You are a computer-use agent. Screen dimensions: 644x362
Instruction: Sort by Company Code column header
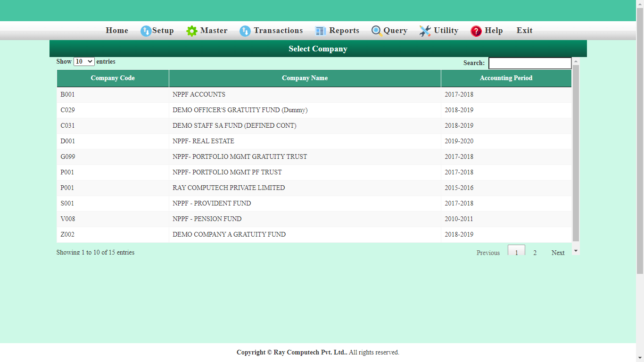113,78
